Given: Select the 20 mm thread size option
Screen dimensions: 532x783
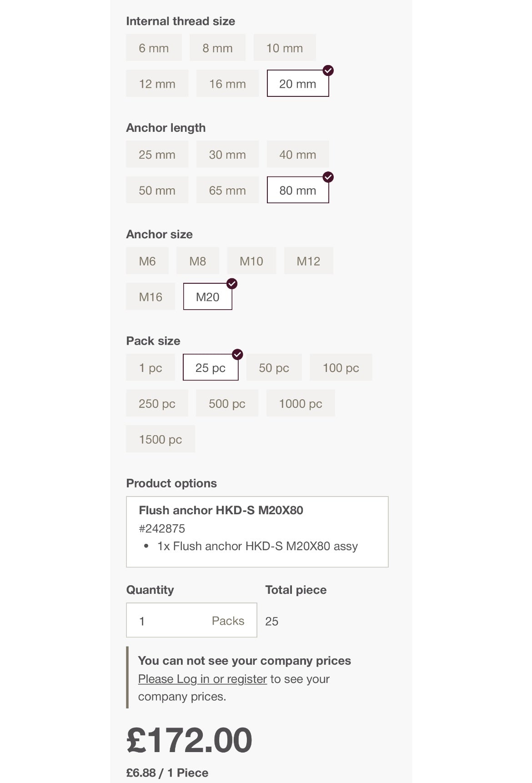Looking at the screenshot, I should coord(297,84).
